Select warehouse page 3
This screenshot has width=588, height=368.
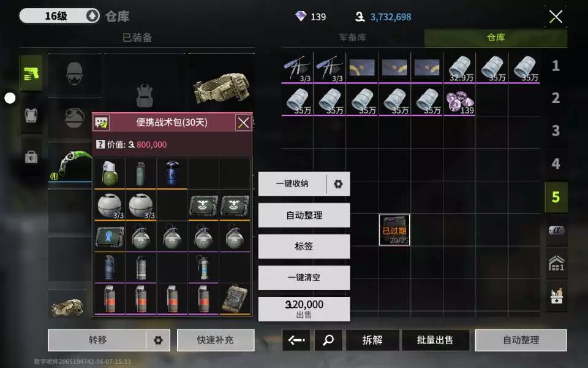[556, 131]
